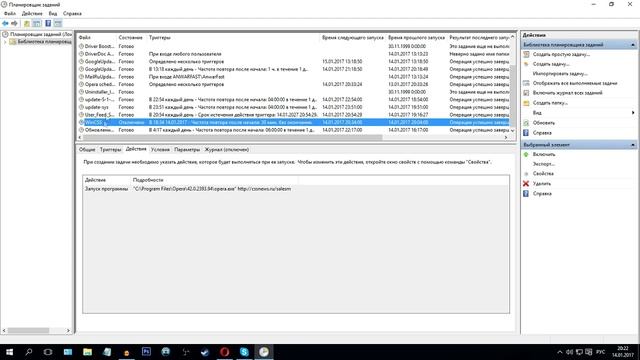
Task: Click Импортировать задачу action
Action: click(560, 74)
